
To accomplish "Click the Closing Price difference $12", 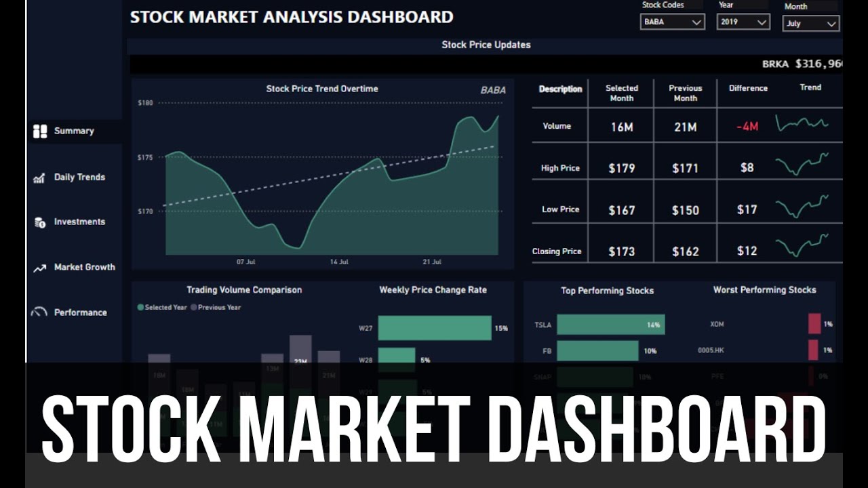I will (x=747, y=251).
